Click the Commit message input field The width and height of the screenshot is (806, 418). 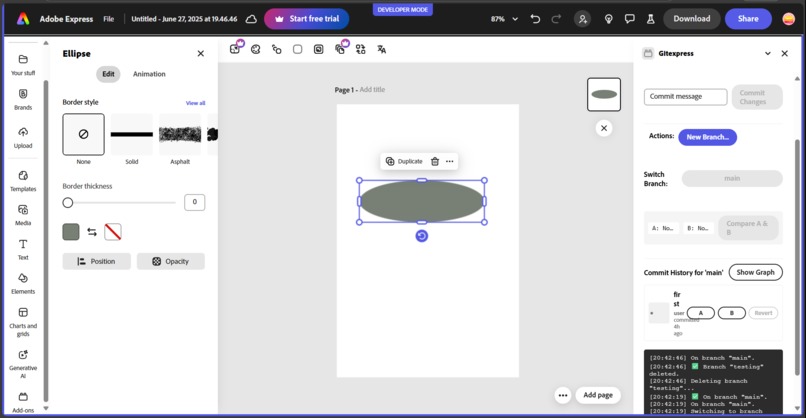tap(685, 97)
